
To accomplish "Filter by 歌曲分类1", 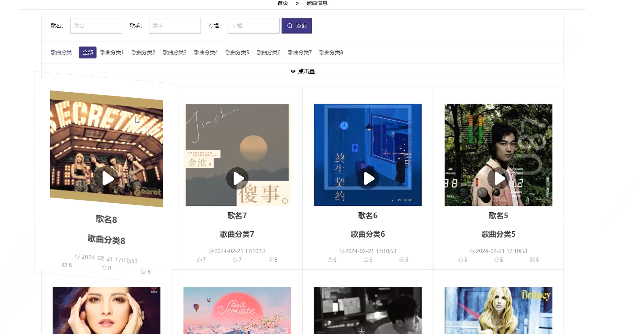I will pos(112,52).
